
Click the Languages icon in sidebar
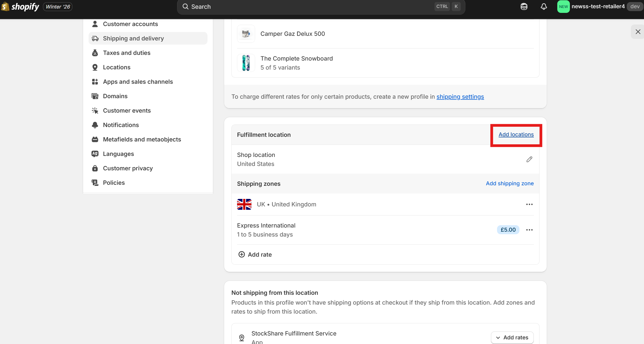95,154
